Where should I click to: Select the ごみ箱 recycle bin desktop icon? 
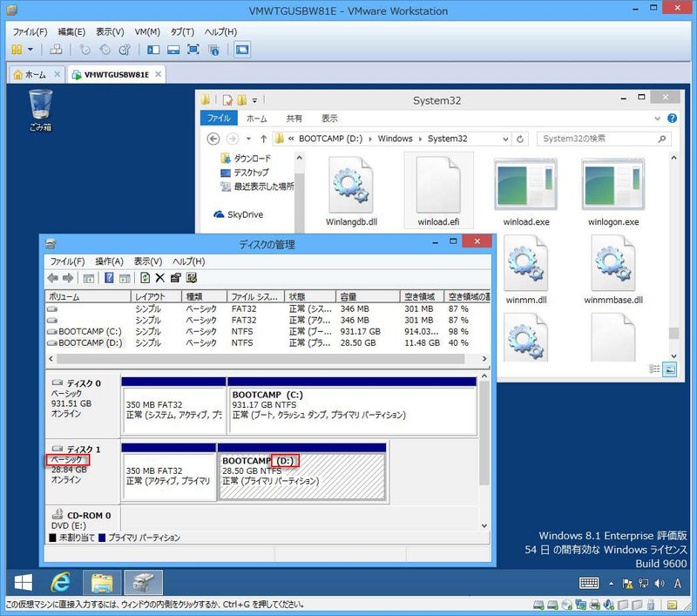click(x=40, y=111)
